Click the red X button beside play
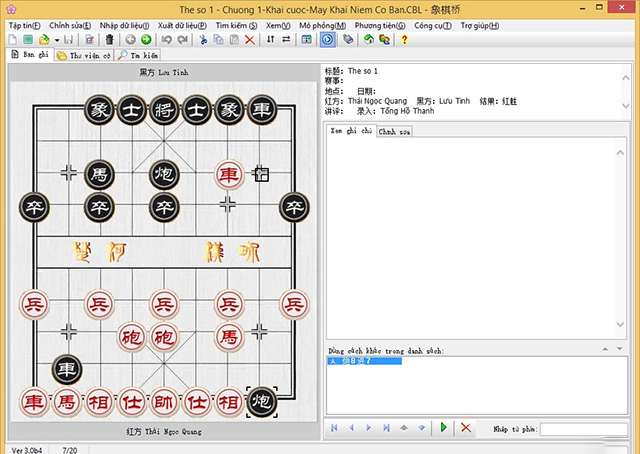 click(x=465, y=428)
